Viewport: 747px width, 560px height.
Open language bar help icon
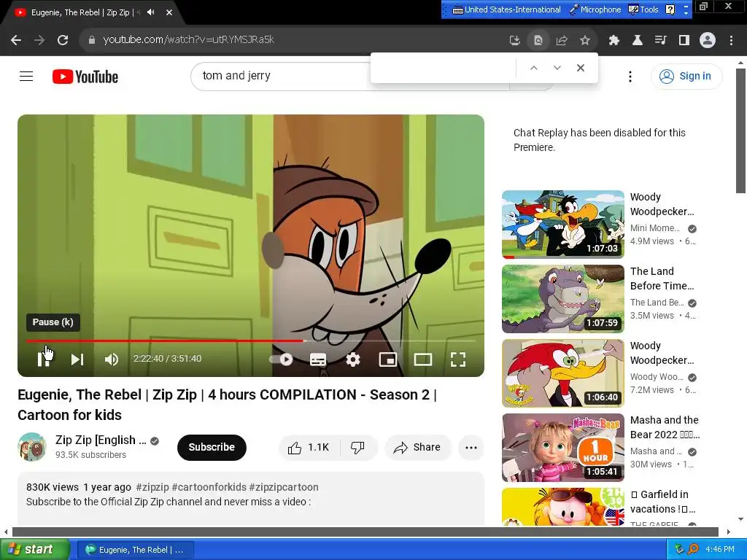670,9
